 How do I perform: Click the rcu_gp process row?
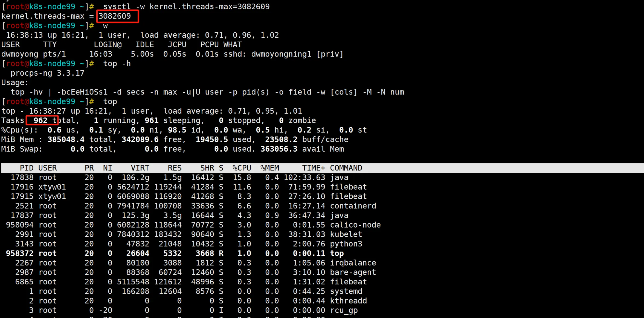(x=344, y=310)
